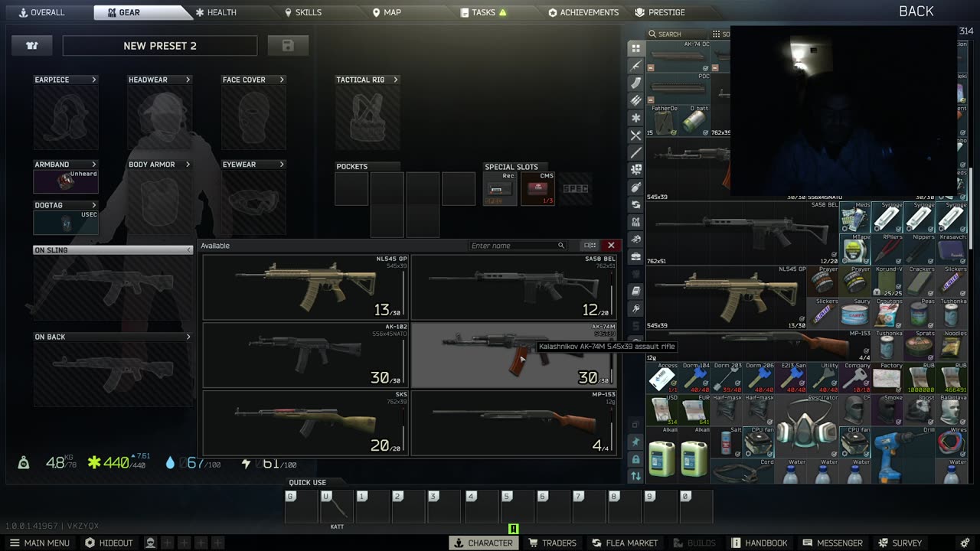
Task: Toggle the stash pin icon
Action: point(635,442)
